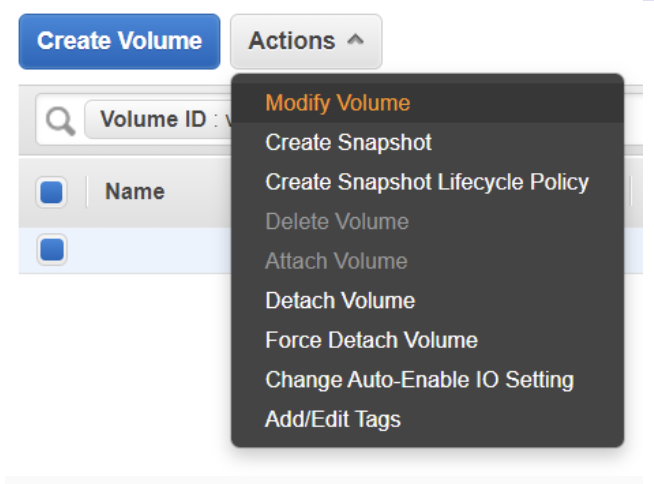The image size is (654, 484).
Task: Click the disabled Attach Volume item
Action: 428,261
